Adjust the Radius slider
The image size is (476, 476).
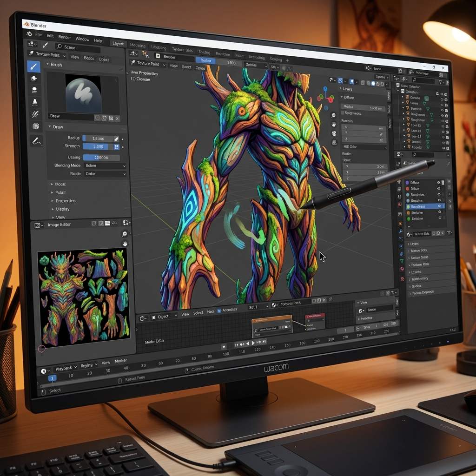(99, 139)
